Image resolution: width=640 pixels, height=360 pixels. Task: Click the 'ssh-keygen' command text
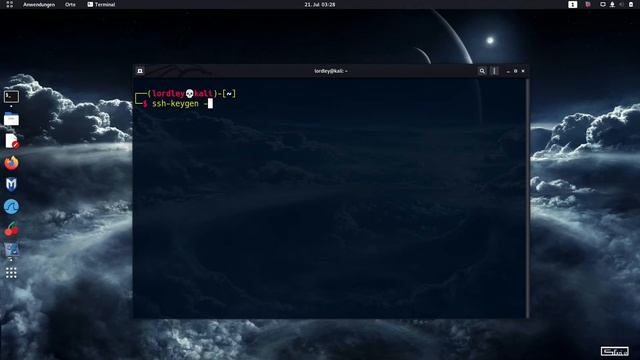pos(175,104)
